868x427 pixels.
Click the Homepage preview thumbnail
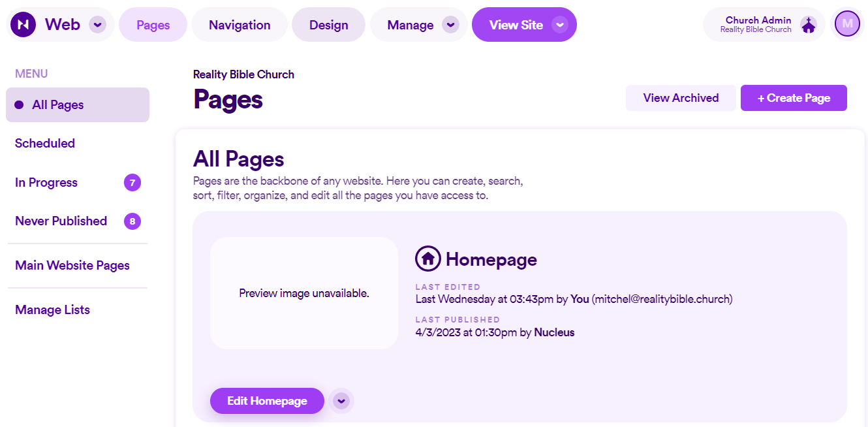tap(304, 293)
